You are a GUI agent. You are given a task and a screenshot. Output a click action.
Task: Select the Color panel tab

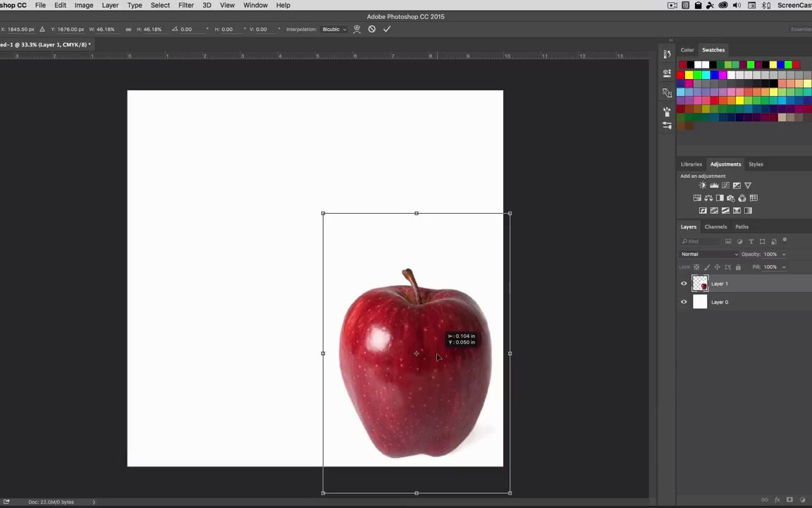click(687, 49)
